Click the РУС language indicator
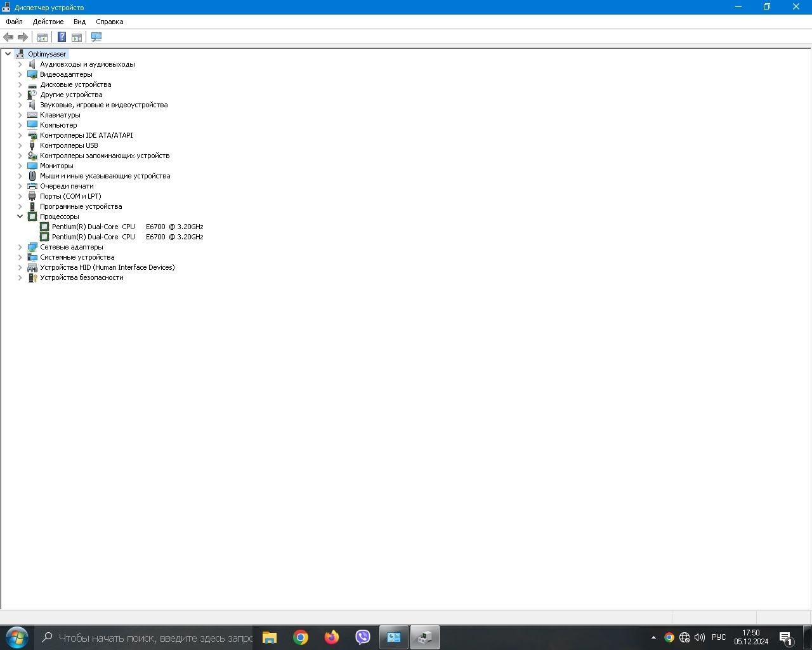The height and width of the screenshot is (650, 812). click(719, 637)
